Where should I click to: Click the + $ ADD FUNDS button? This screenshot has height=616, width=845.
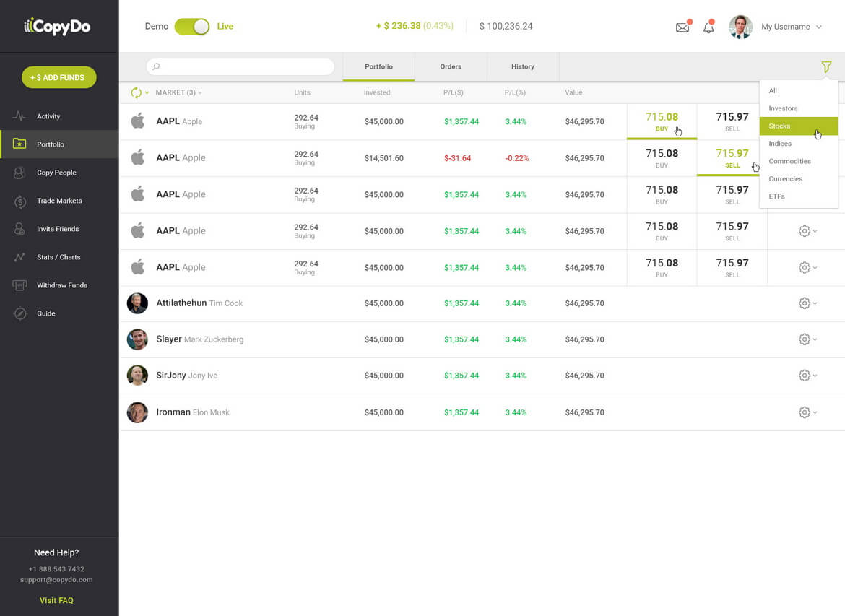pos(58,77)
